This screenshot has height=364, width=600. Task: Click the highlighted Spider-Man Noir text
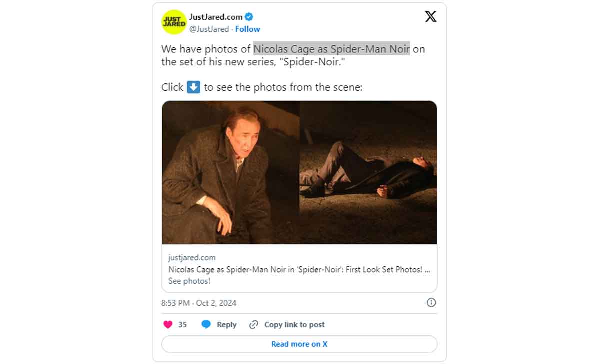[x=332, y=48]
